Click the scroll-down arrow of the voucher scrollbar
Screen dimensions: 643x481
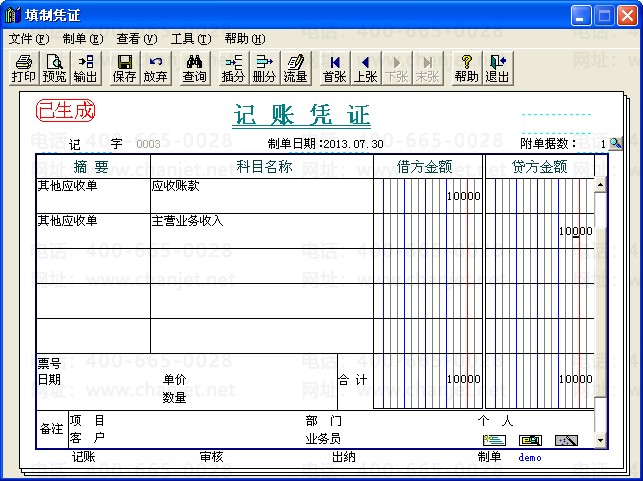coord(600,440)
